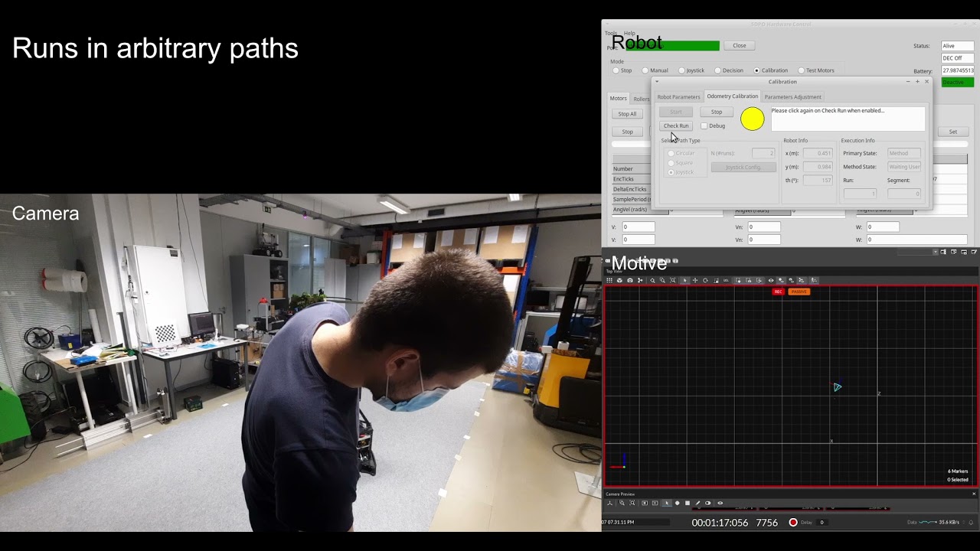This screenshot has height=551, width=980.
Task: Click the Close port button
Action: (740, 46)
